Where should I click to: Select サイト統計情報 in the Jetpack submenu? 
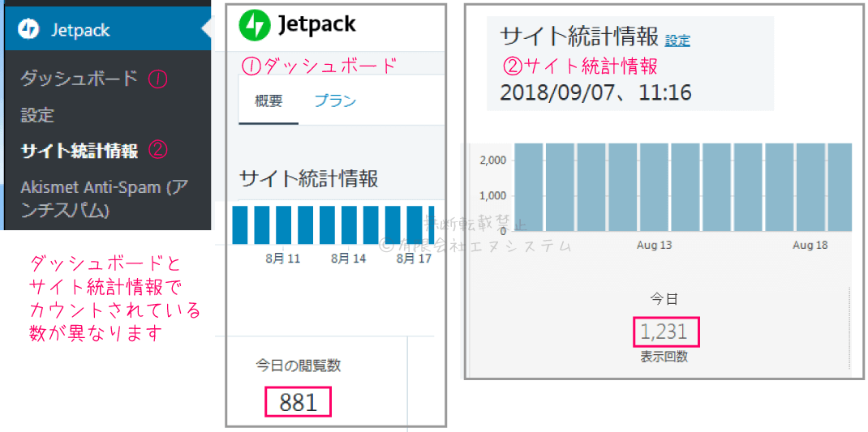(79, 150)
